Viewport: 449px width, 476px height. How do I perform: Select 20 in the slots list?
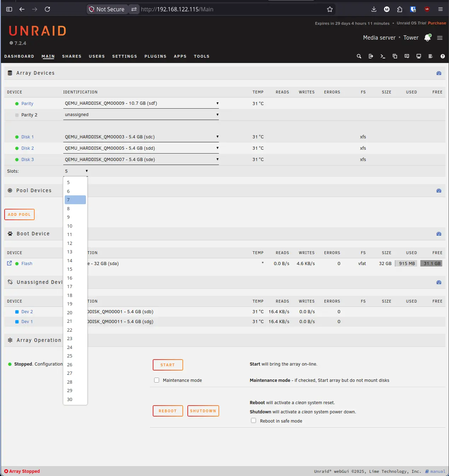[75, 313]
